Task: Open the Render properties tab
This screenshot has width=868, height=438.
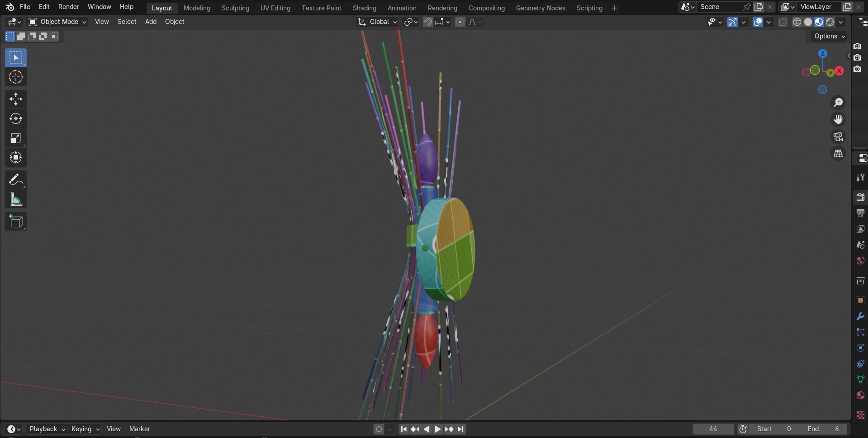Action: coord(860,197)
